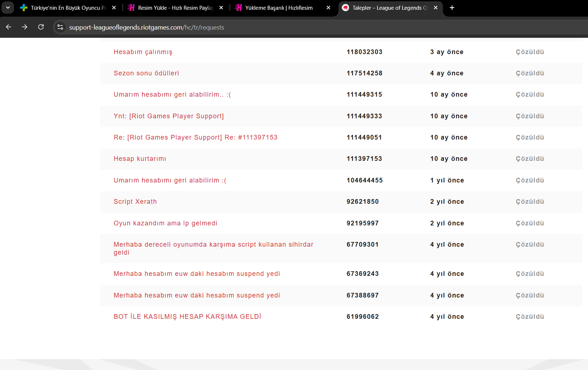
Task: Click '4 ay önce' date of Sezon sonu ödülleri
Action: (447, 73)
